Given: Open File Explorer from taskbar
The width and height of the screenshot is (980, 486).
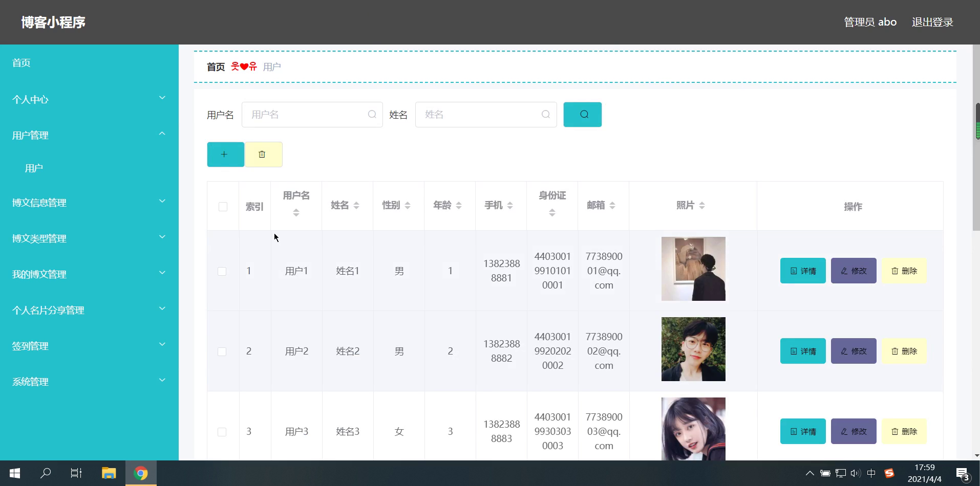Looking at the screenshot, I should pos(109,473).
